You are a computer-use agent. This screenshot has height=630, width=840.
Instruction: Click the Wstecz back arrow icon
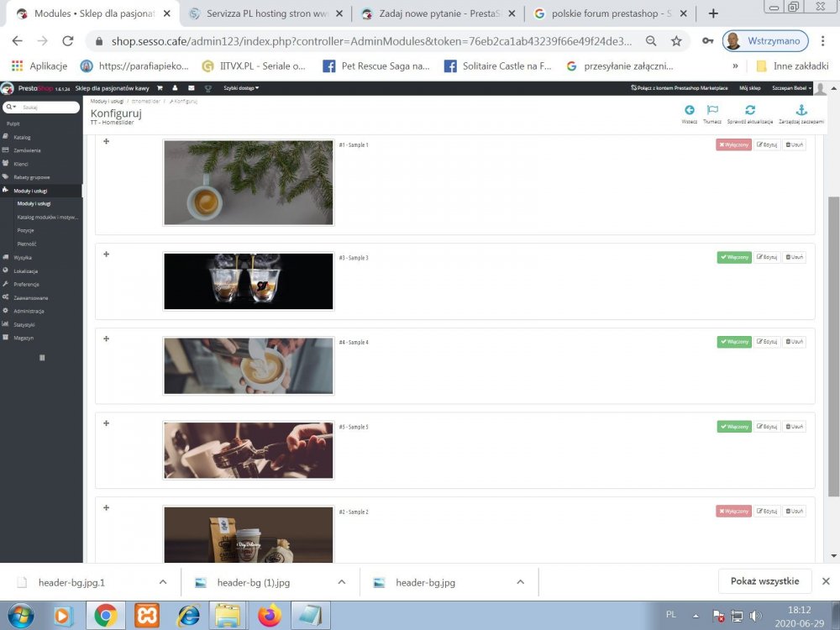(690, 110)
